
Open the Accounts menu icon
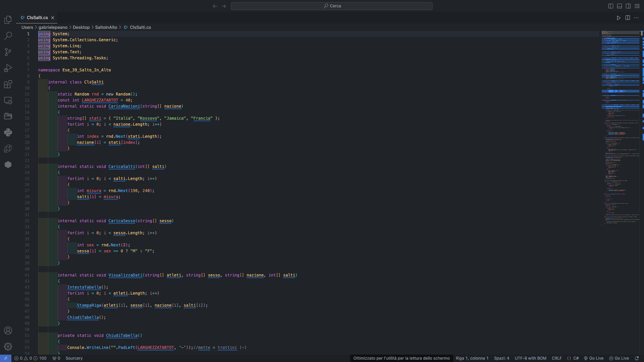point(8,330)
